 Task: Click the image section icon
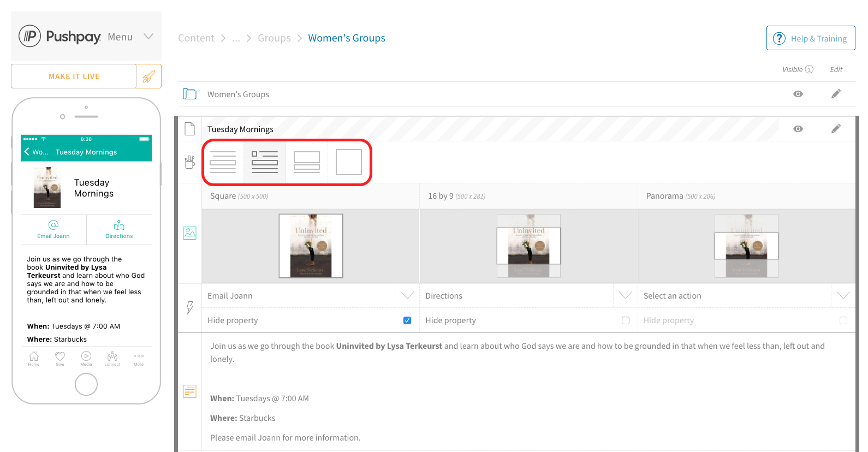(189, 233)
